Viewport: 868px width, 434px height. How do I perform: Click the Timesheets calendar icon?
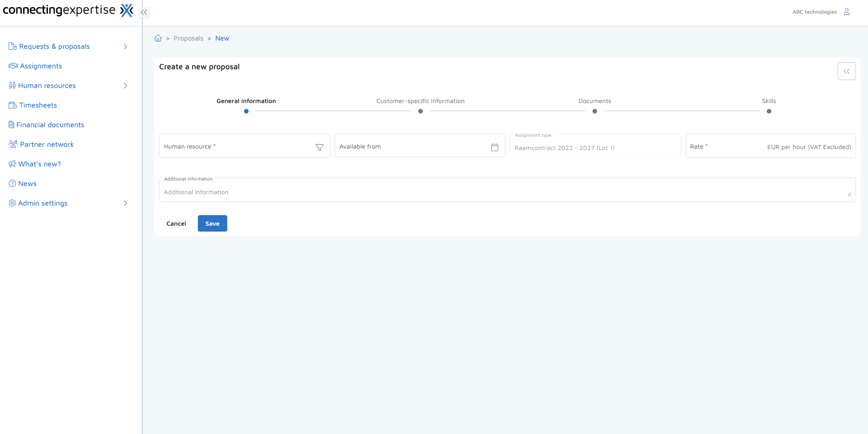(12, 105)
